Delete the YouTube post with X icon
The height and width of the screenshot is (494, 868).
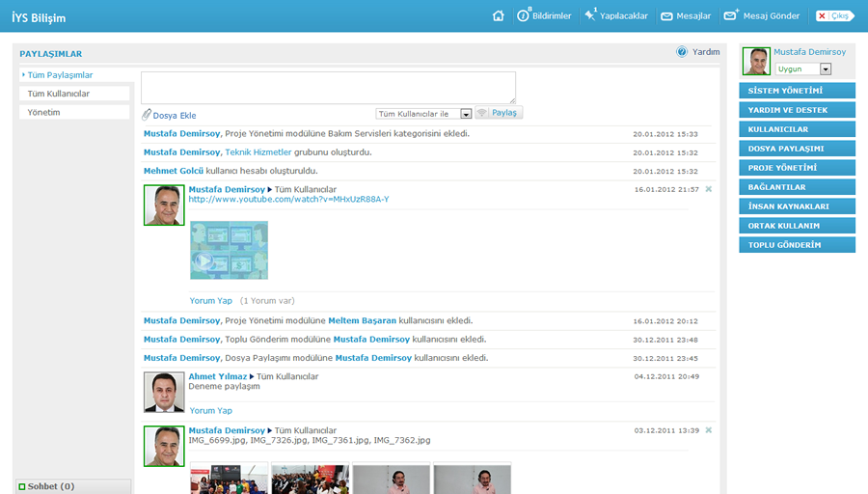pyautogui.click(x=708, y=189)
